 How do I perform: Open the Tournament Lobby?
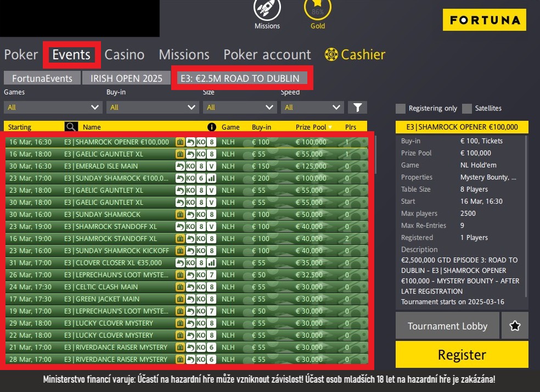[447, 326]
